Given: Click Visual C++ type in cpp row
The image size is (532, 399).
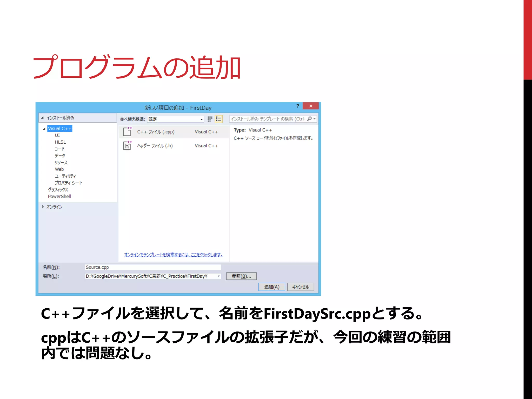Looking at the screenshot, I should pyautogui.click(x=207, y=132).
